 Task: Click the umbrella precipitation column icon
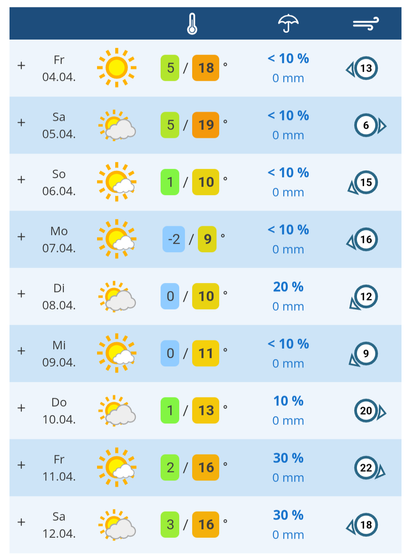pyautogui.click(x=288, y=24)
